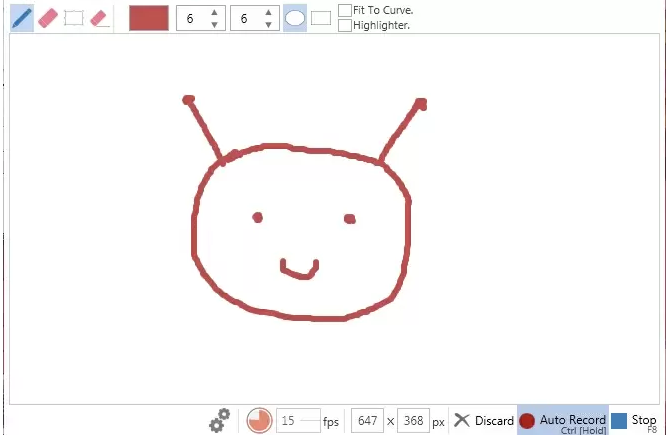Click the drawing canvas on the smiley face
The width and height of the screenshot is (666, 439).
301,234
